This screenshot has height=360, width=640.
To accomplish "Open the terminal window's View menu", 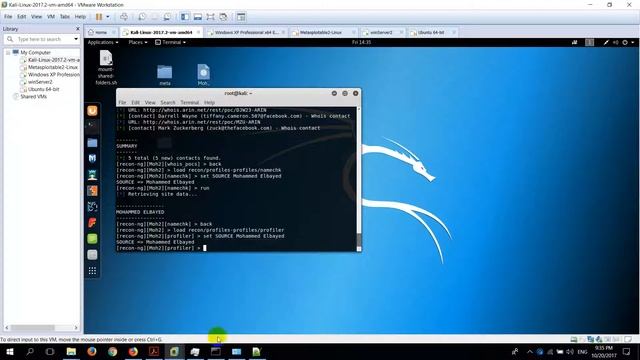I will pyautogui.click(x=150, y=103).
